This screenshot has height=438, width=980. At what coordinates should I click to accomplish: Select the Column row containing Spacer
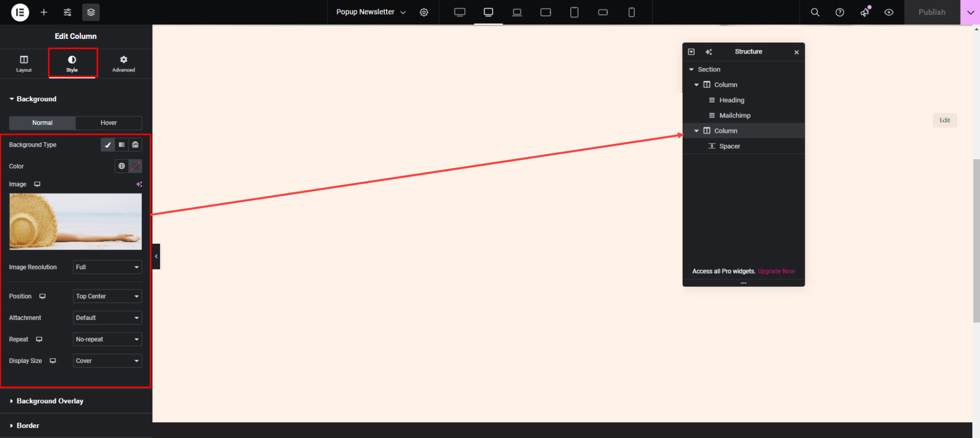click(x=743, y=131)
